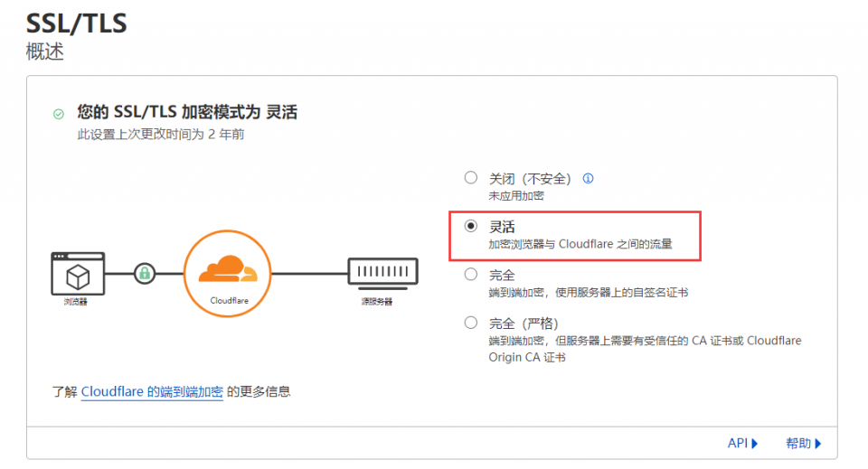The height and width of the screenshot is (469, 868).
Task: Select the 关闭 (不安全) radio button
Action: [x=470, y=177]
